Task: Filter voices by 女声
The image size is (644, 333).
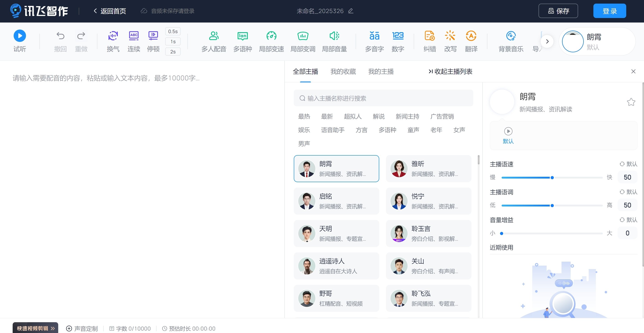Action: (459, 130)
